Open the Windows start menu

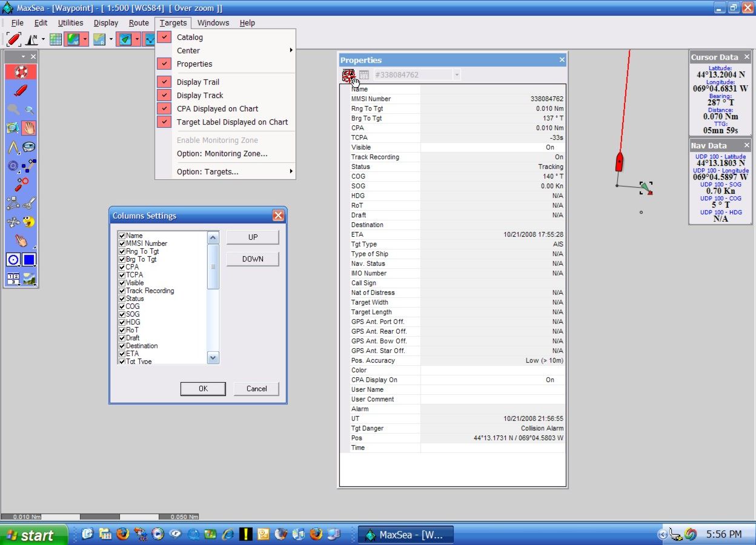[34, 535]
